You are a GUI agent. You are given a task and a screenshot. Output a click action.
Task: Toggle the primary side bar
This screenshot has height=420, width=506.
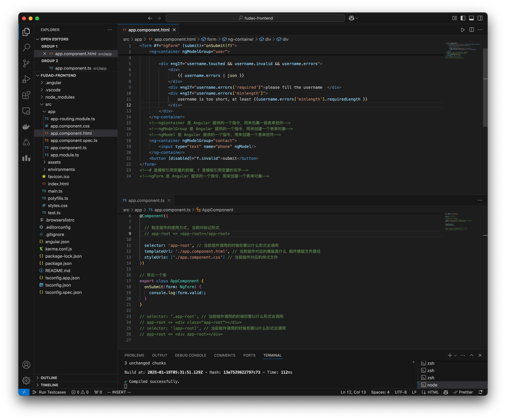click(x=463, y=18)
